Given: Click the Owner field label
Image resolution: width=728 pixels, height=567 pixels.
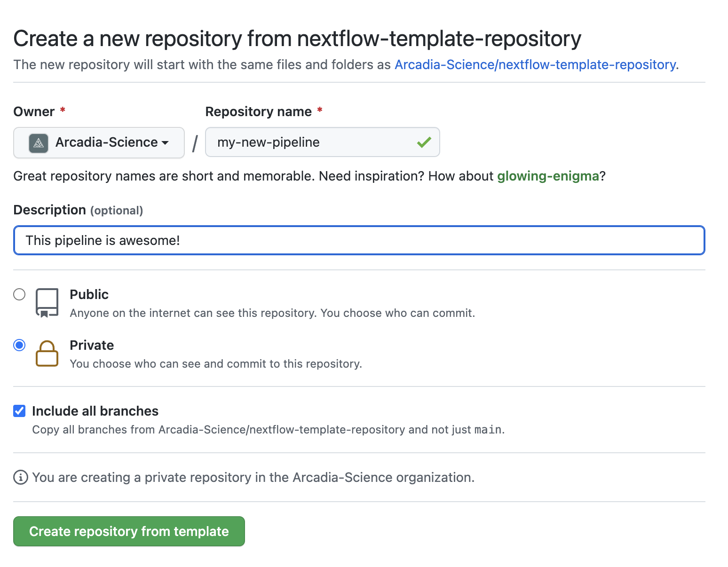Looking at the screenshot, I should tap(34, 111).
